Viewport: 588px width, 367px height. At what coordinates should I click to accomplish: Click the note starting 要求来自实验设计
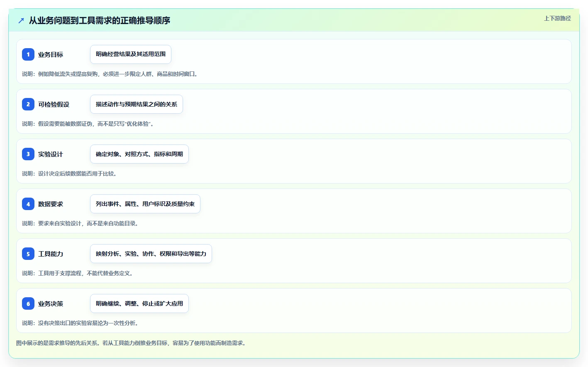click(x=81, y=223)
